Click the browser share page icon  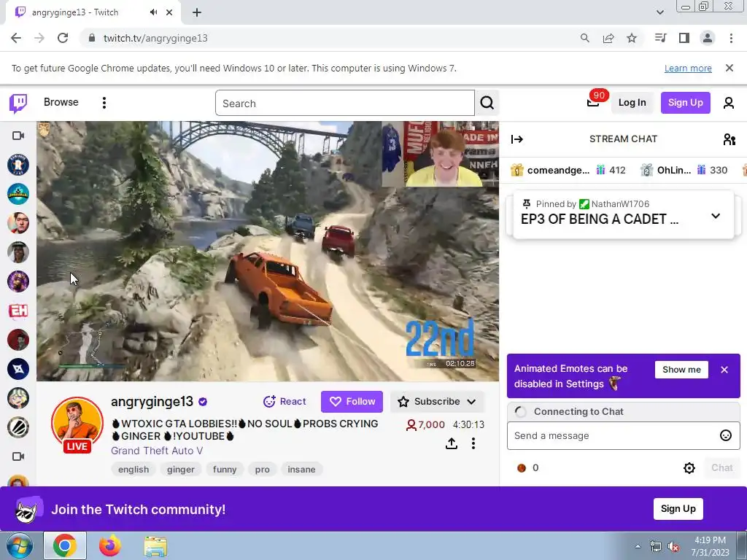point(608,38)
